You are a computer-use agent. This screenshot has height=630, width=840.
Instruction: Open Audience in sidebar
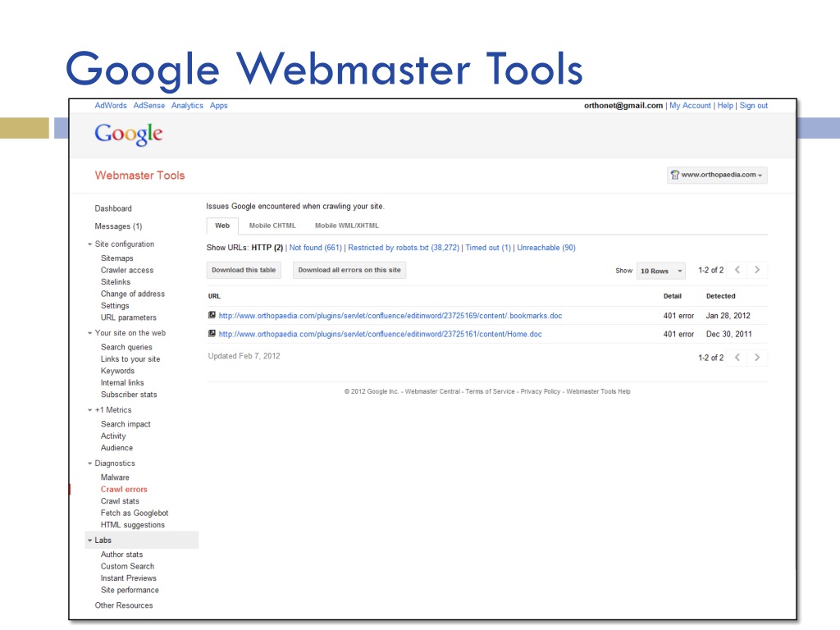coord(116,448)
